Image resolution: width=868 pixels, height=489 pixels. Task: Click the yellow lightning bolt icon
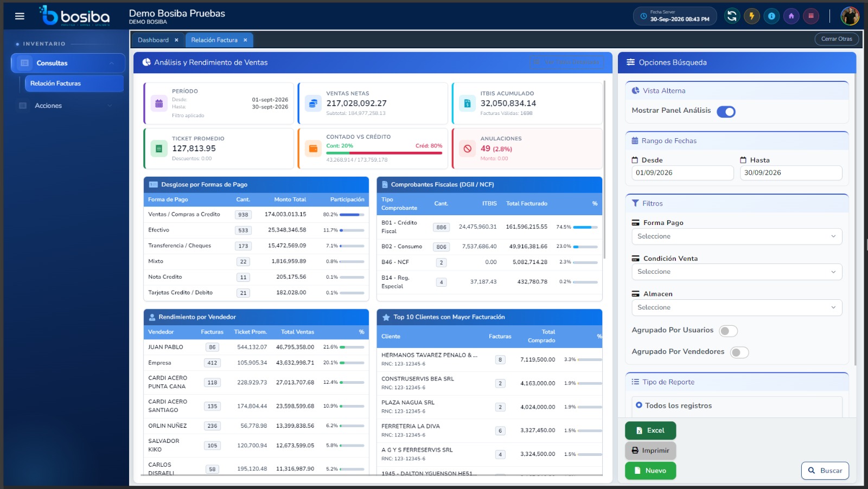pos(752,16)
